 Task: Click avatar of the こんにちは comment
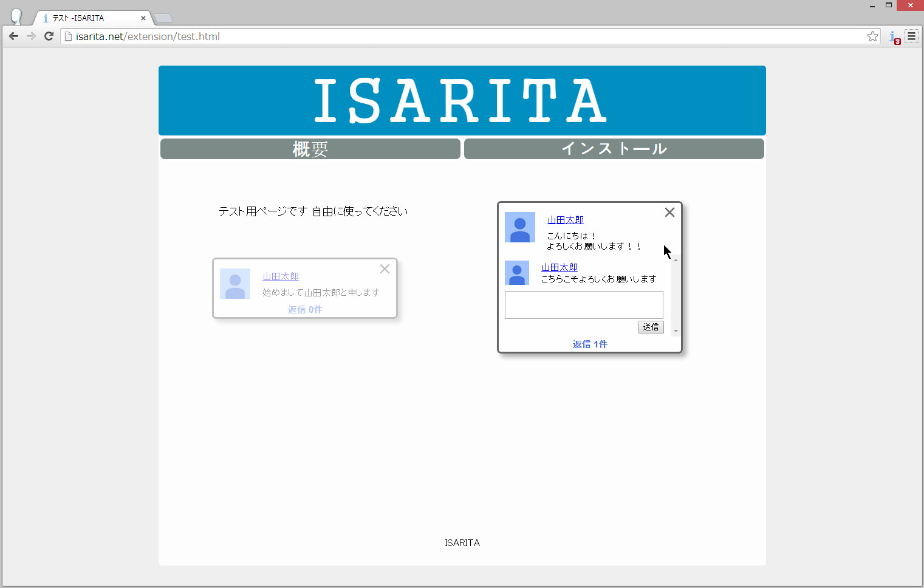click(x=520, y=227)
